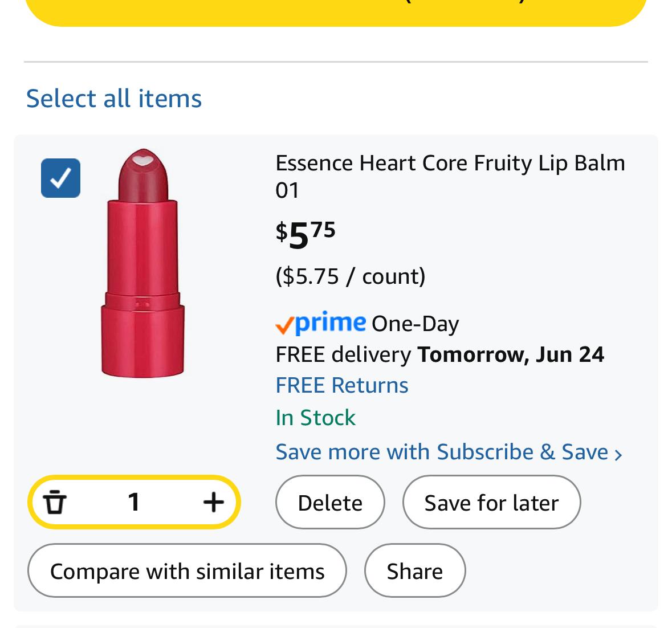This screenshot has height=628, width=672.
Task: Open the FREE Returns link
Action: [x=341, y=385]
